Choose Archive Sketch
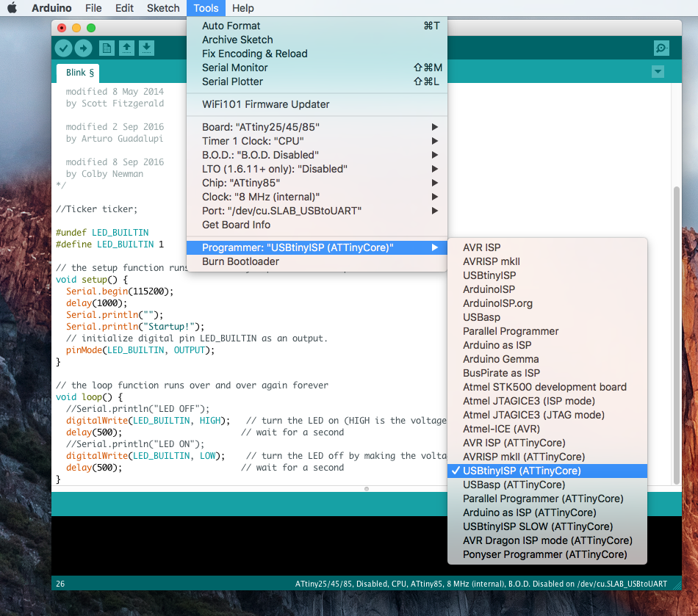 click(x=317, y=40)
